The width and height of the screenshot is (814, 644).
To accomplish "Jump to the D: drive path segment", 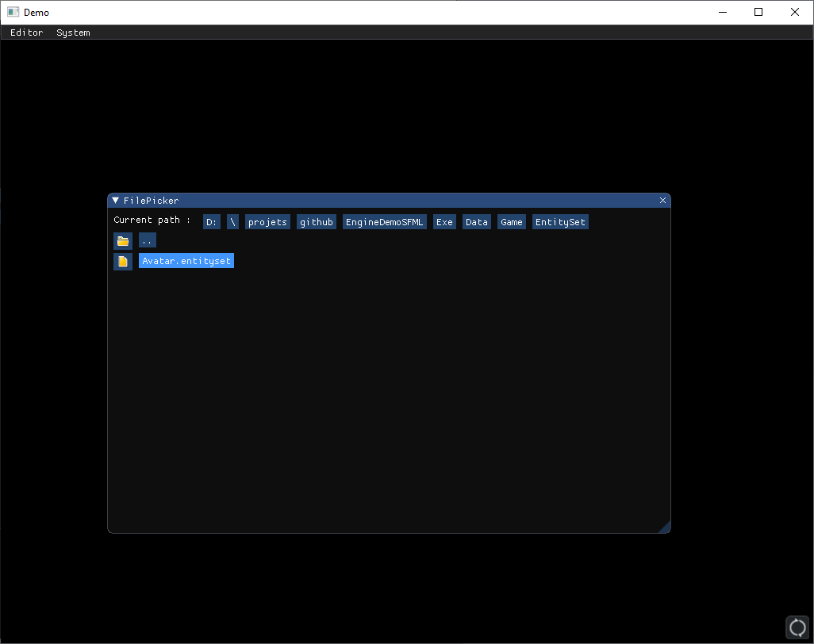I will point(212,222).
